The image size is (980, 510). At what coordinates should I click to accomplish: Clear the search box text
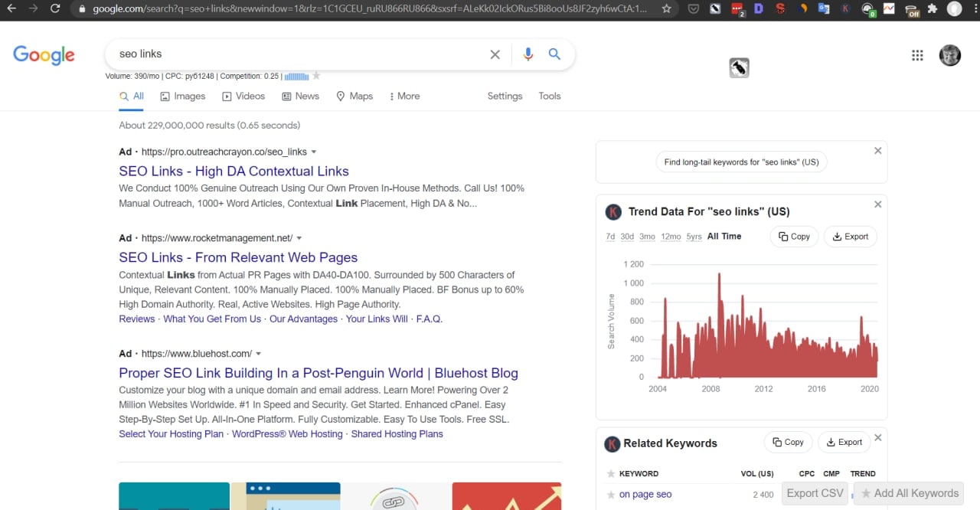(x=495, y=54)
